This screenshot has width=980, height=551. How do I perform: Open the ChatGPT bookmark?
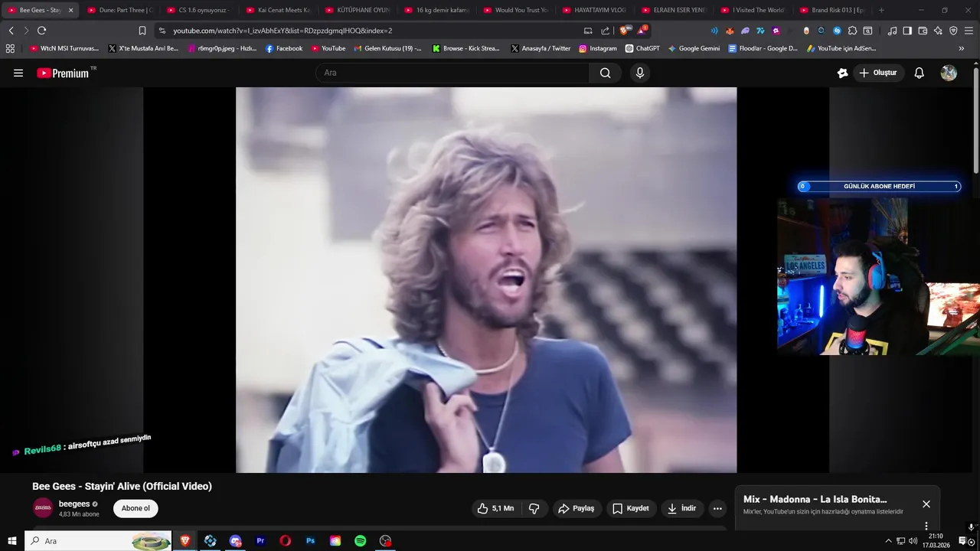pyautogui.click(x=642, y=48)
